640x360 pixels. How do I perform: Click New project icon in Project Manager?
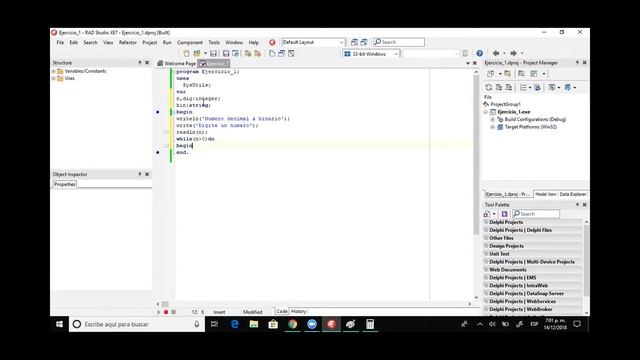coord(490,73)
